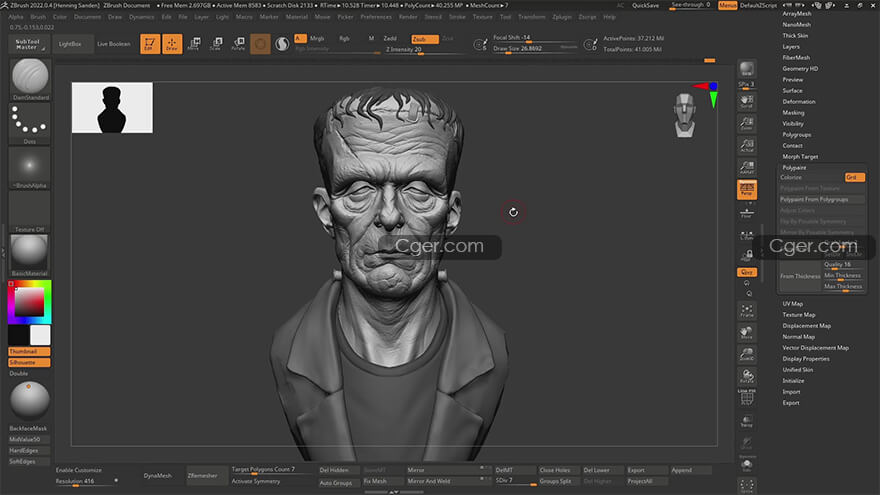880x495 pixels.
Task: Expand the UV Map section
Action: click(792, 304)
